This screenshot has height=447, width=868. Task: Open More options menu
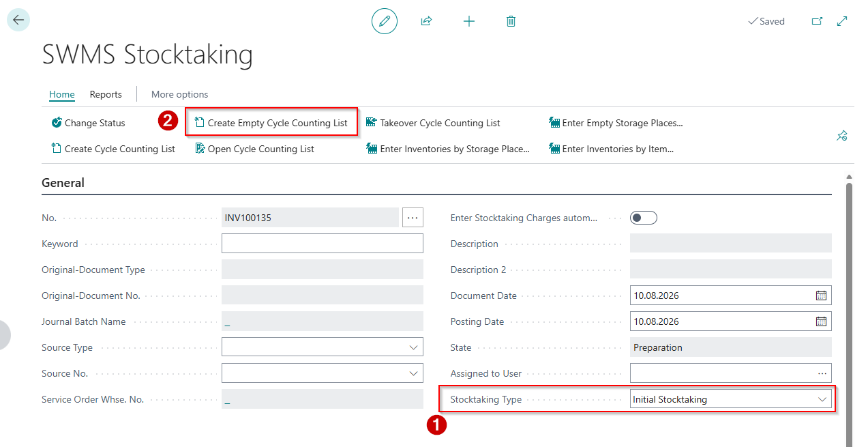click(x=179, y=94)
